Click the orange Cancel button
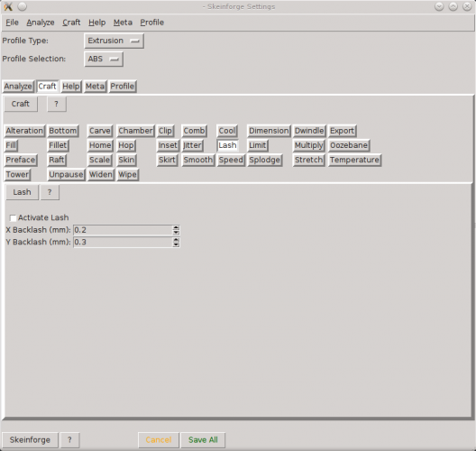Viewport: 476px width, 451px height. tap(159, 440)
